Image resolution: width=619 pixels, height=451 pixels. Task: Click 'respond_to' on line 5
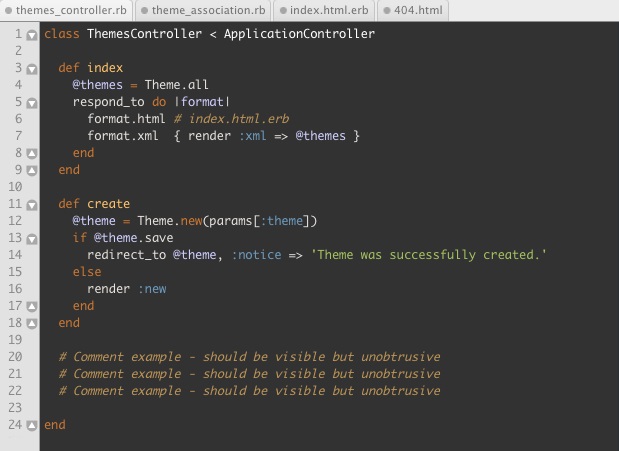109,102
